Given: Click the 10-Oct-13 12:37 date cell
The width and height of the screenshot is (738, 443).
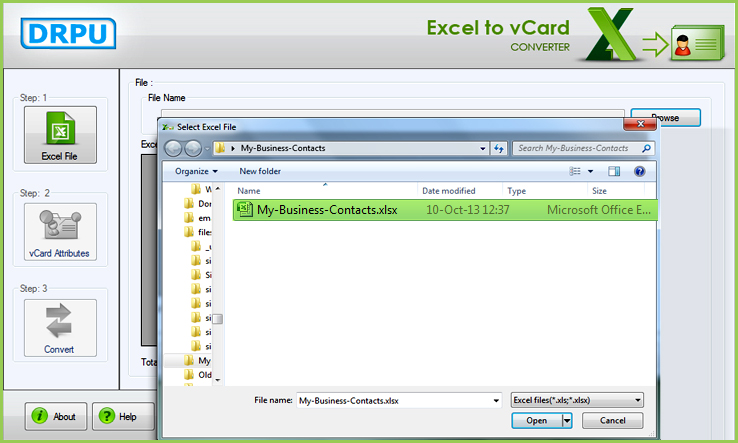Looking at the screenshot, I should pos(467,210).
